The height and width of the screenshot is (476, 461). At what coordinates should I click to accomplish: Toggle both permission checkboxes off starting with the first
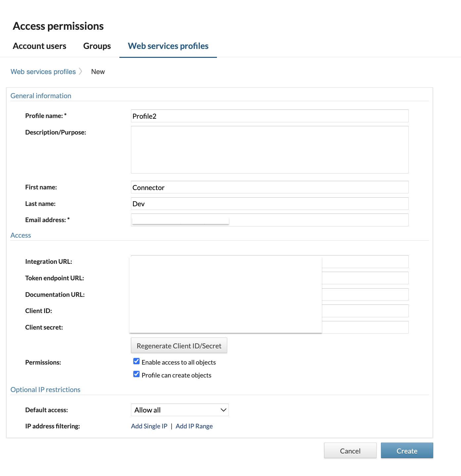point(136,361)
